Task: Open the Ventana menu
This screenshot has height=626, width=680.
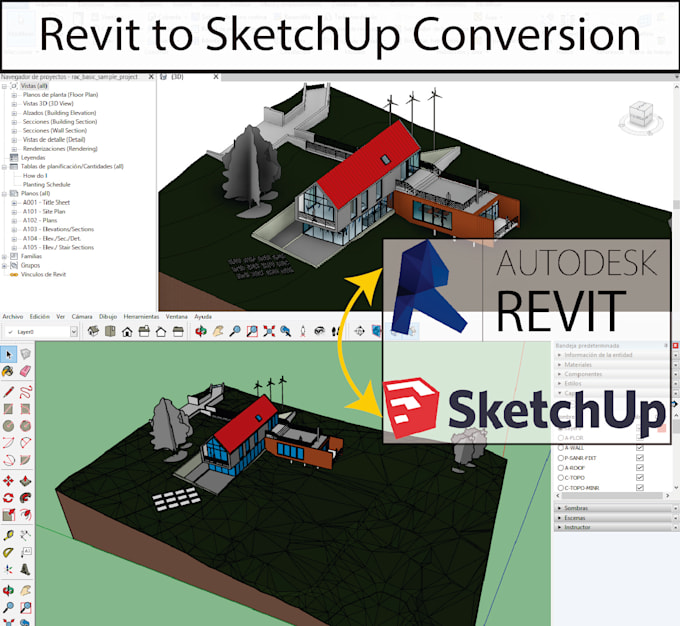Action: [177, 316]
